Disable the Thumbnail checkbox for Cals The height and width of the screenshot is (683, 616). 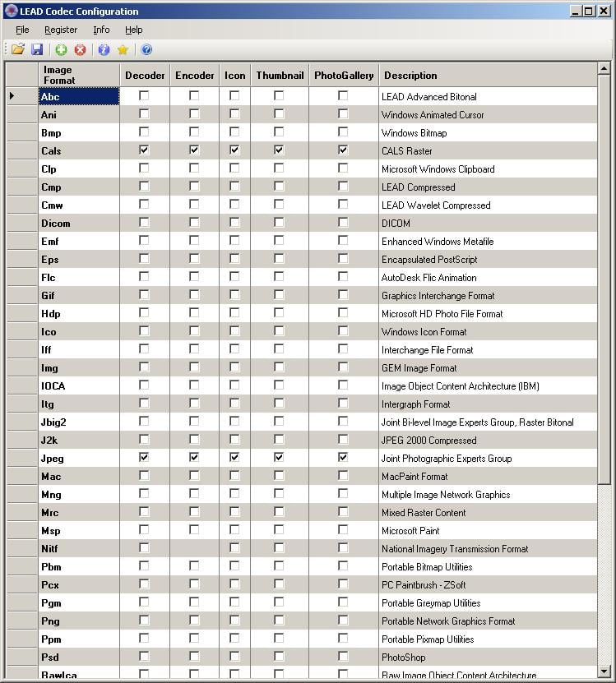click(279, 150)
